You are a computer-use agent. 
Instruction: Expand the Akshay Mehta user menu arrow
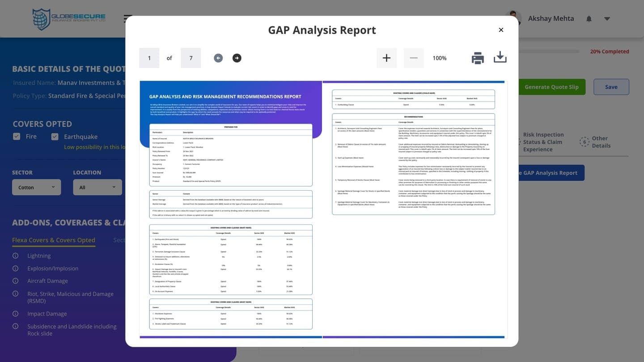click(x=607, y=19)
